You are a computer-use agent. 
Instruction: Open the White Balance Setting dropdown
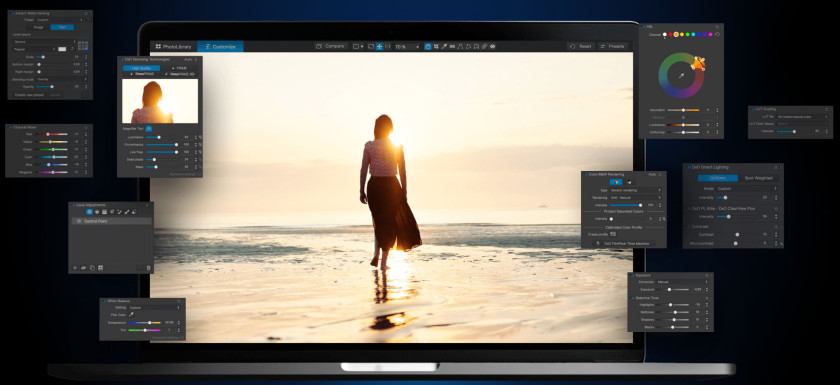click(x=155, y=307)
